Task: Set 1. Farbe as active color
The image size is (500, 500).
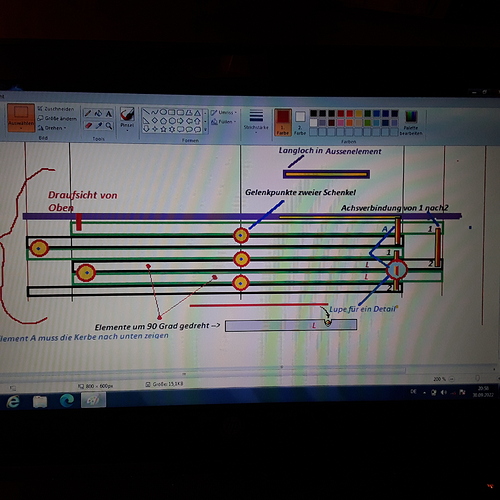Action: [283, 122]
